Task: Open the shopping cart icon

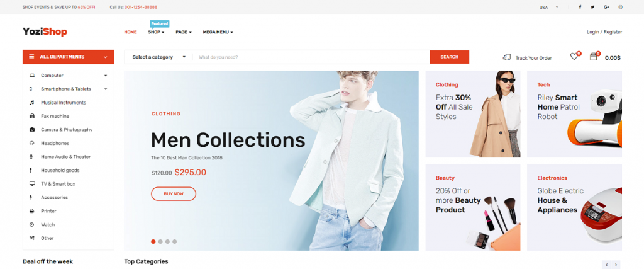Action: coord(594,57)
